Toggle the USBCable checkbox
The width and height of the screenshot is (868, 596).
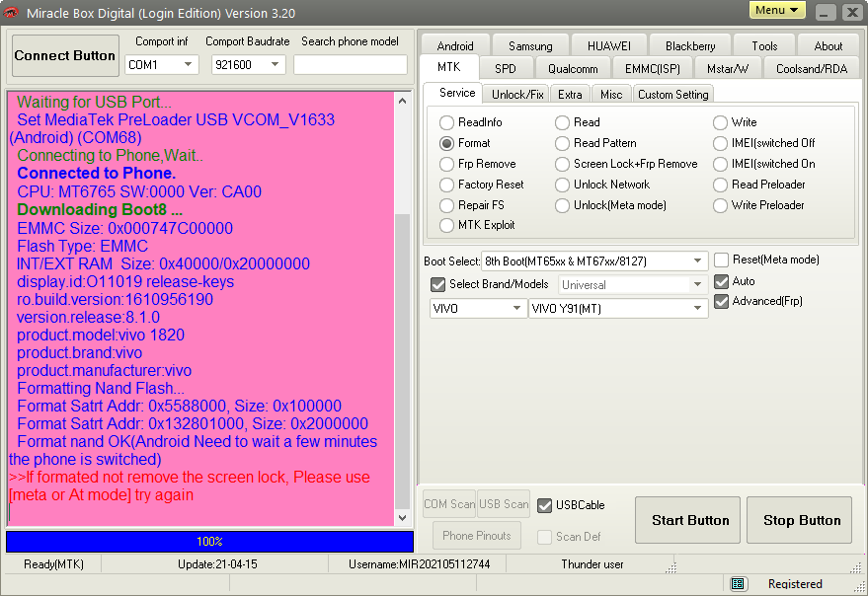[545, 505]
